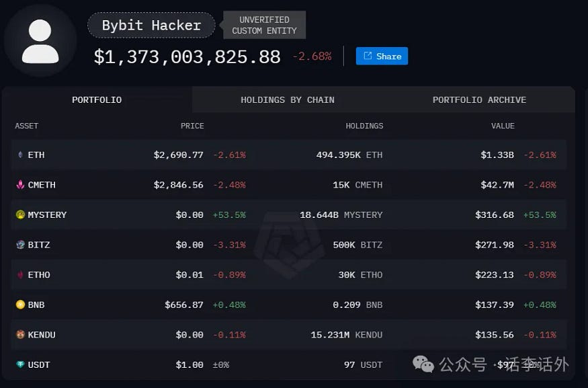Image resolution: width=588 pixels, height=388 pixels.
Task: Select the Bybit Hacker entity name tag
Action: (x=151, y=25)
